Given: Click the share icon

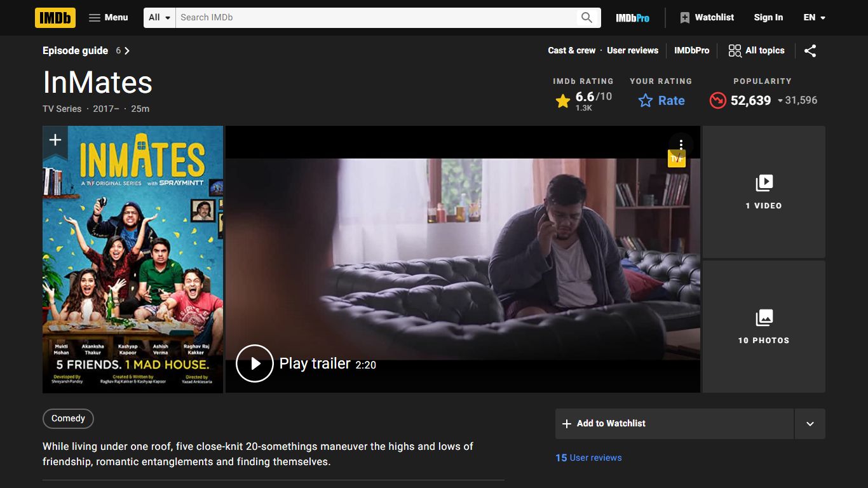Looking at the screenshot, I should [810, 51].
